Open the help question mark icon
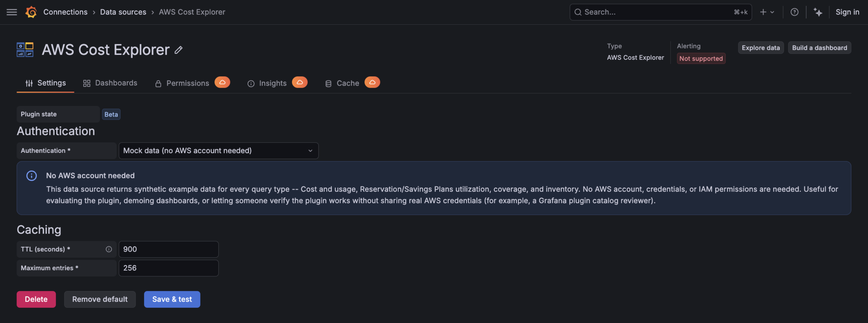 [x=794, y=12]
